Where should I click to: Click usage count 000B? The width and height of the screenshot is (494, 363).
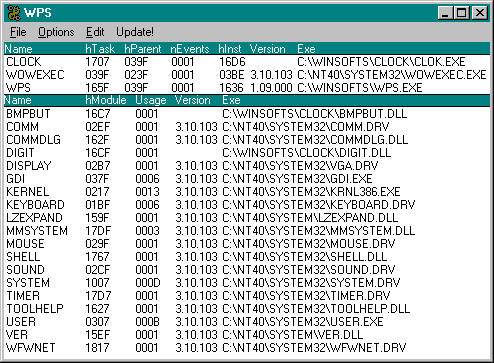click(147, 322)
